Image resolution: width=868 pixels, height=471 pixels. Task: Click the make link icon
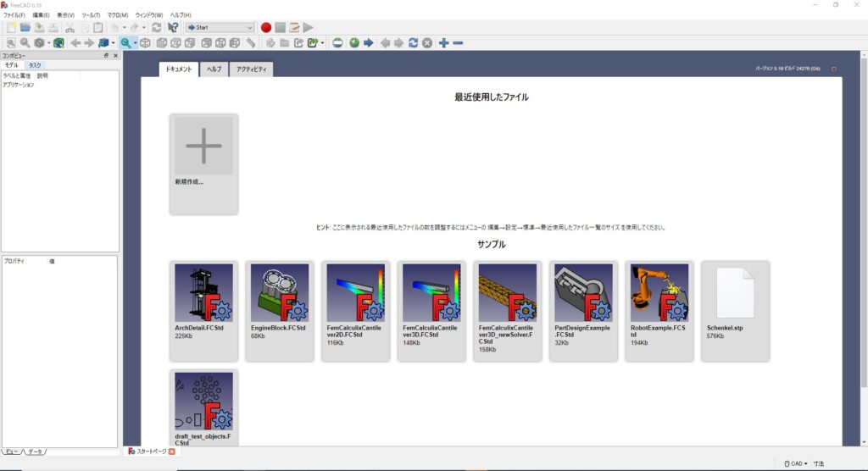[299, 43]
